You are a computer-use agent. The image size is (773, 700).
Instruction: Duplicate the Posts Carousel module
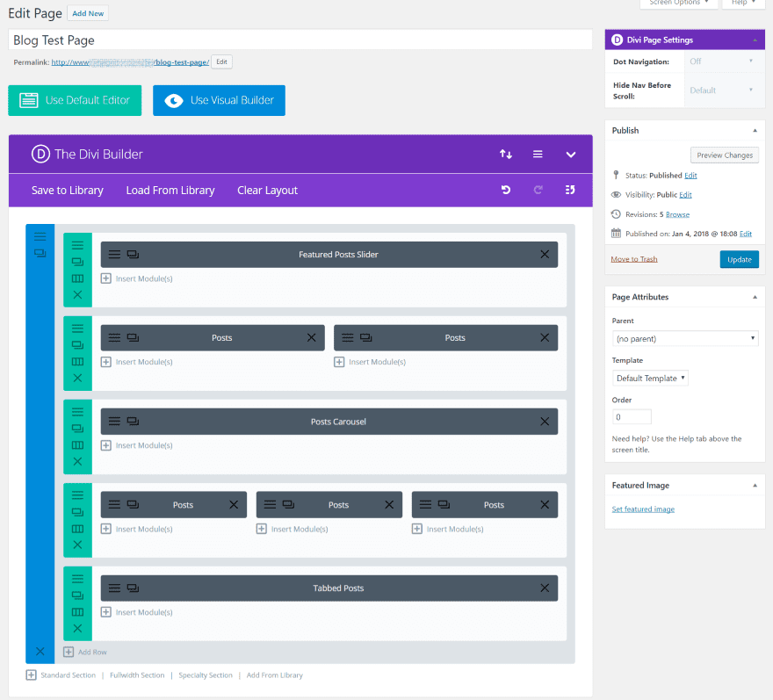[133, 422]
